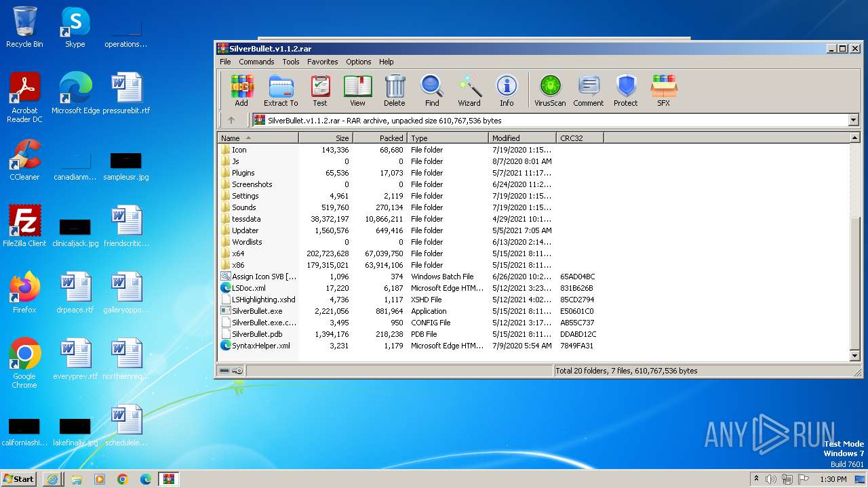Run the Test archive tool
The width and height of the screenshot is (868, 488).
(x=320, y=91)
